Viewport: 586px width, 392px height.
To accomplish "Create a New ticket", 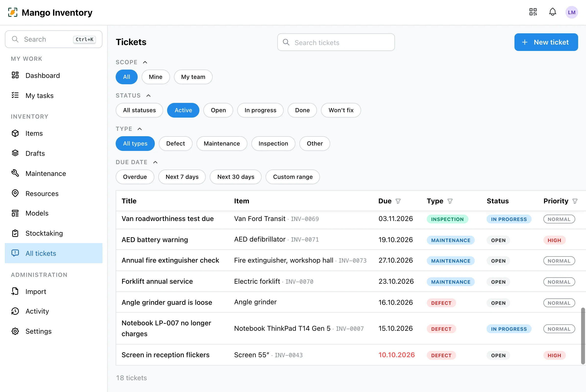I will pos(546,42).
